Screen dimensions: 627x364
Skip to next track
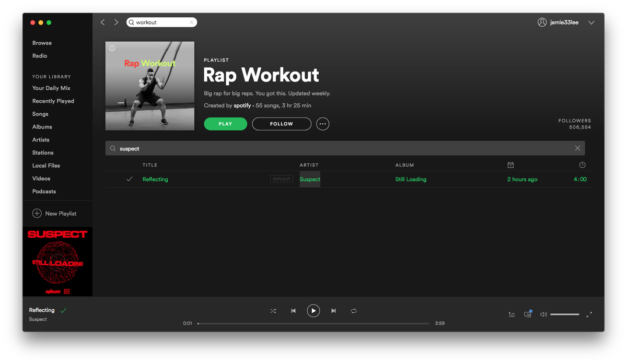(333, 311)
